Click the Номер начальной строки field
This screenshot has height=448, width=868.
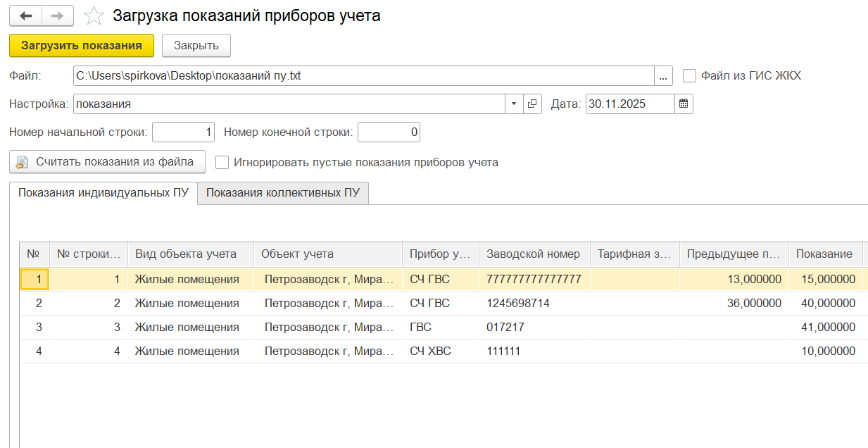pyautogui.click(x=182, y=132)
